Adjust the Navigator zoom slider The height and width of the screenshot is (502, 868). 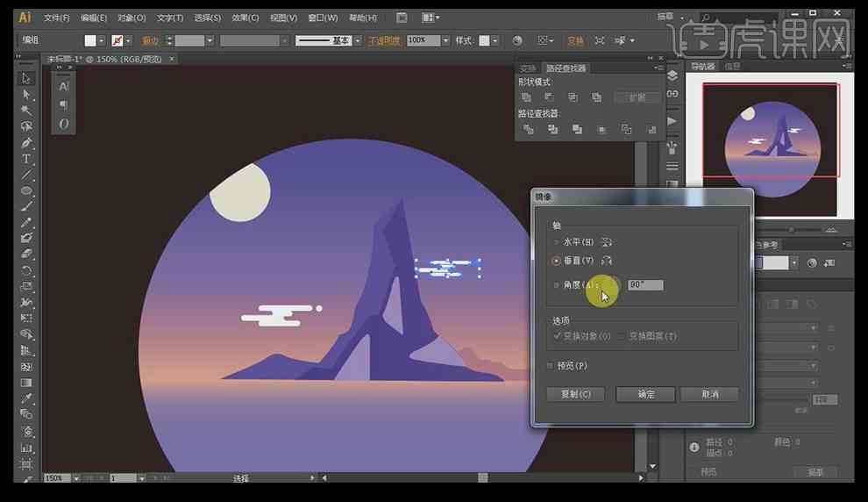[x=792, y=229]
